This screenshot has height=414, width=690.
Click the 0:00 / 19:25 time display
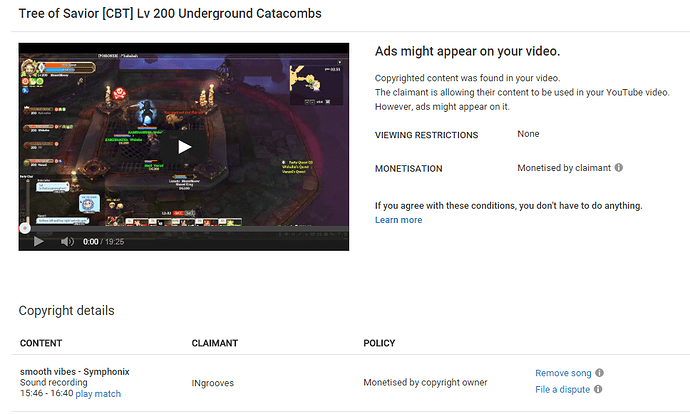click(x=105, y=241)
